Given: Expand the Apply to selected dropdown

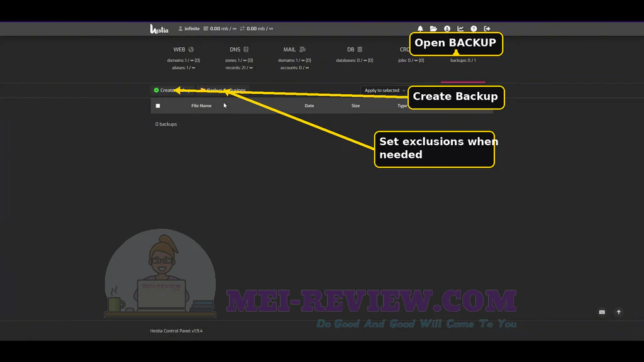Looking at the screenshot, I should pos(384,90).
